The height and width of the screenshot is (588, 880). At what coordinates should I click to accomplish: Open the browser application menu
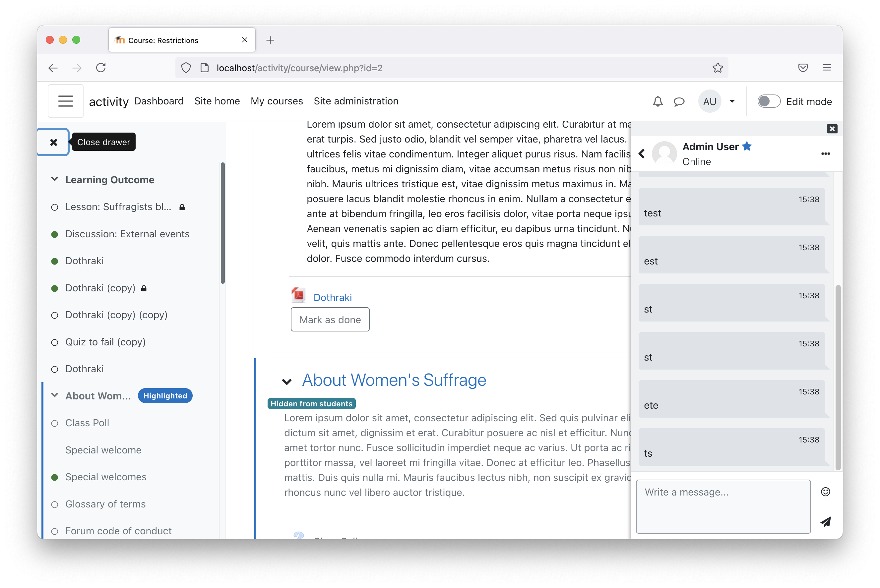click(x=827, y=68)
